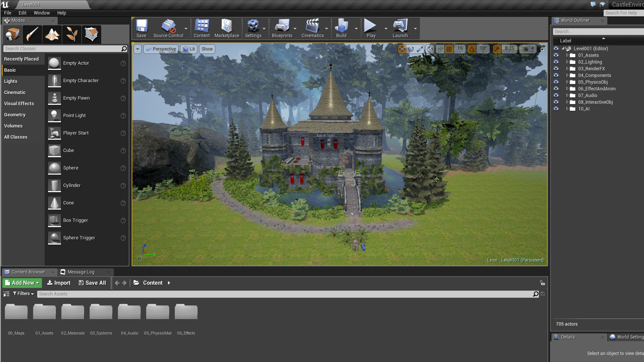Open the Lit view mode button
644x362 pixels.
(189, 49)
